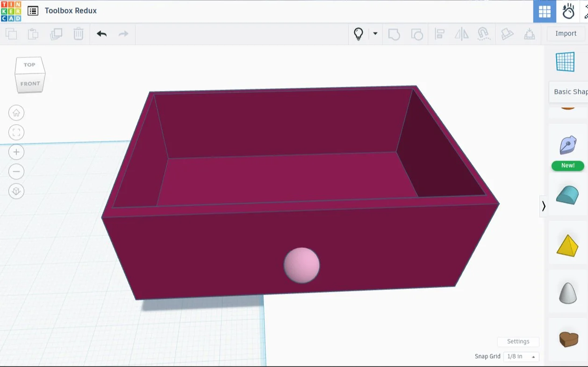
Task: Switch to 3D design grid view
Action: coord(545,11)
